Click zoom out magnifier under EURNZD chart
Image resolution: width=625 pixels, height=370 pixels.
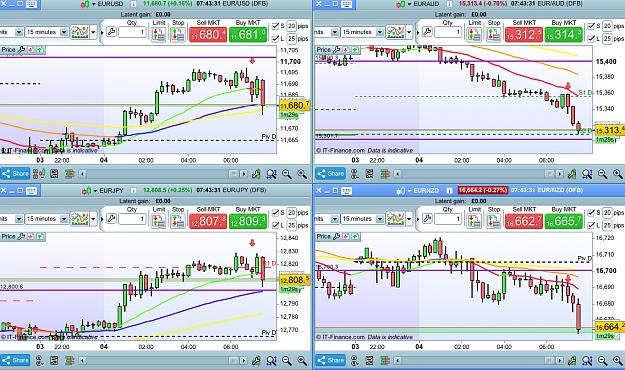(x=602, y=360)
